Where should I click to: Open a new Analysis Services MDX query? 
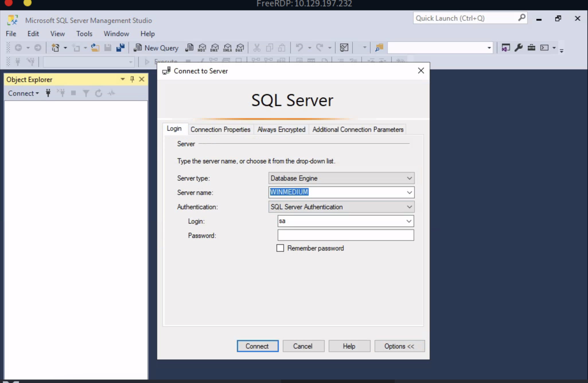tap(202, 48)
